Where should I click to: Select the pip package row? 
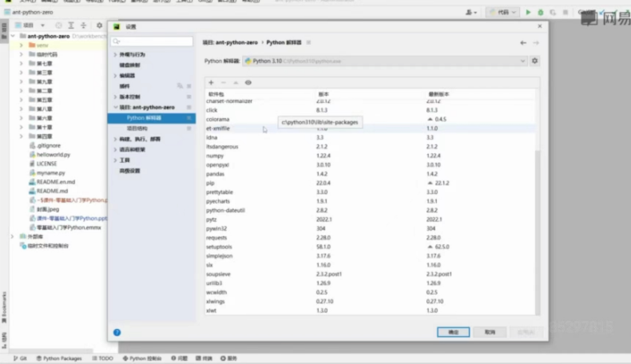click(x=370, y=183)
